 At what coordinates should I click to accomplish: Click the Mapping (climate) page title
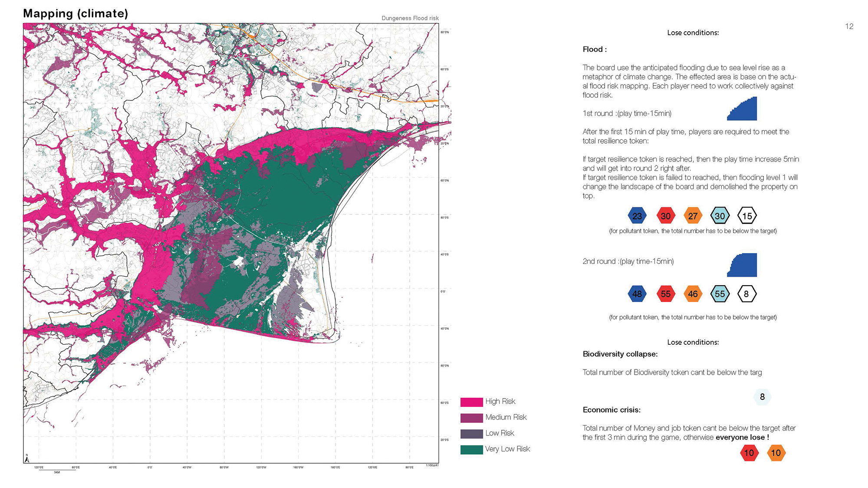76,13
